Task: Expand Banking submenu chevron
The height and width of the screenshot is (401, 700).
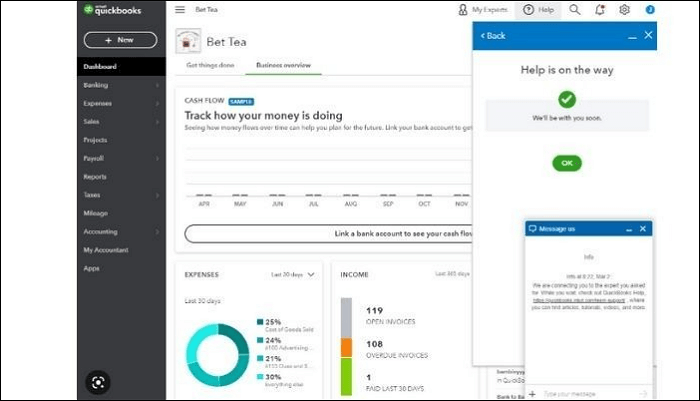Action: (x=157, y=85)
